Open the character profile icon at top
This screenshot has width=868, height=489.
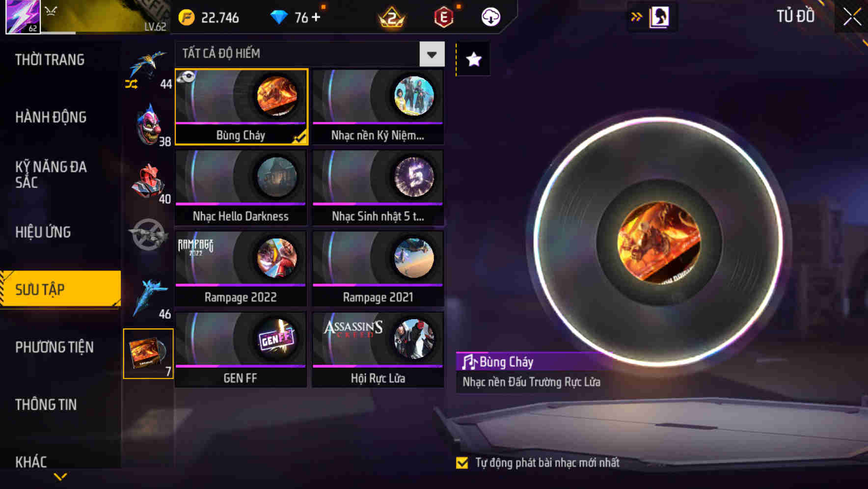pyautogui.click(x=659, y=17)
